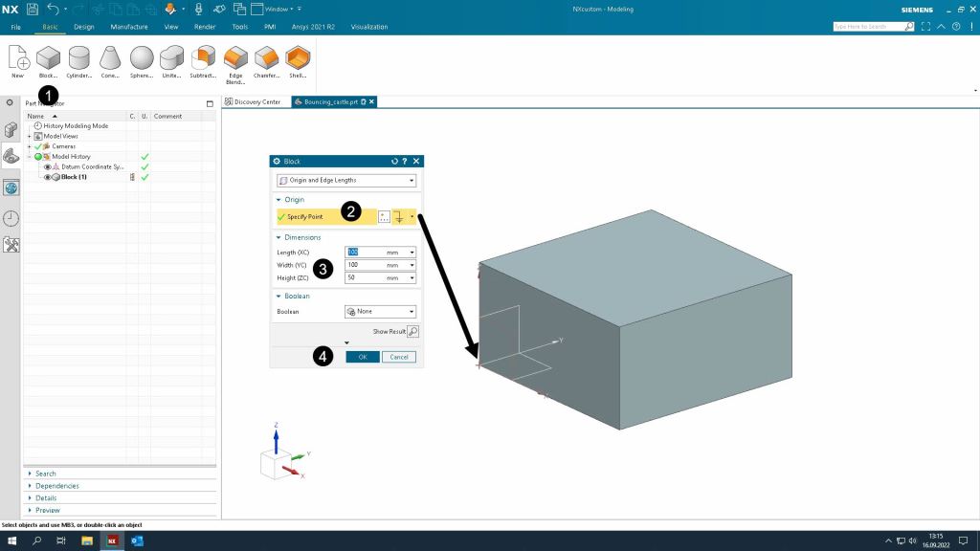
Task: Select the Cylinder primitive tool
Action: [x=79, y=59]
